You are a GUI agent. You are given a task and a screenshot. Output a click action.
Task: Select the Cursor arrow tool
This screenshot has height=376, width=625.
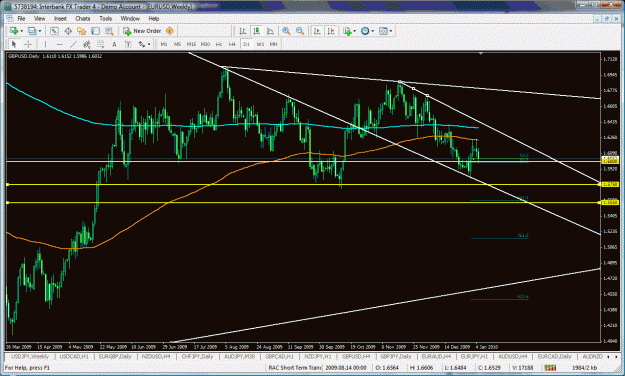[14, 44]
